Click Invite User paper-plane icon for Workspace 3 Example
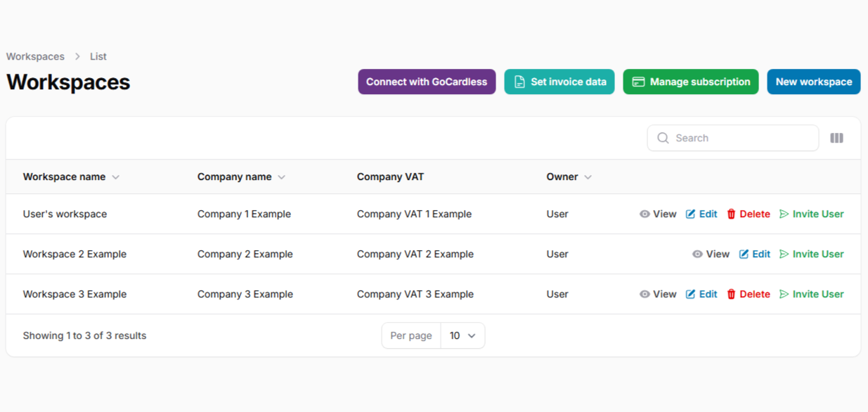The height and width of the screenshot is (412, 868). tap(784, 295)
